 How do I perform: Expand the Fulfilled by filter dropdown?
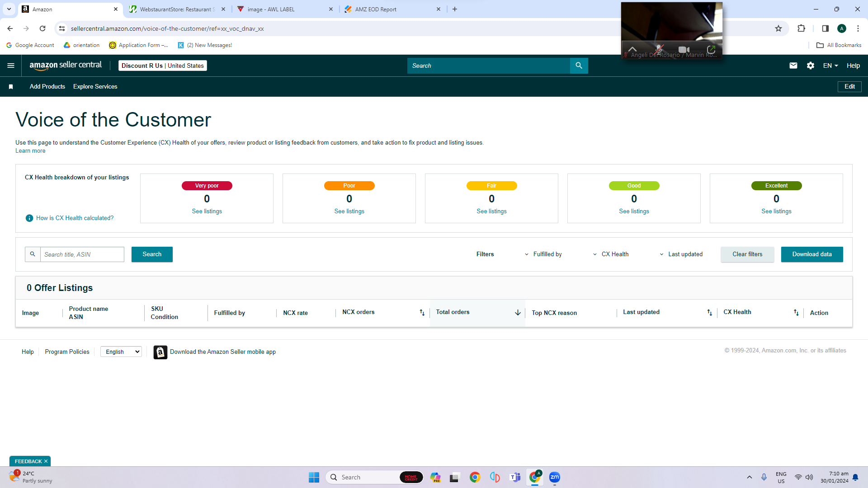tap(543, 254)
